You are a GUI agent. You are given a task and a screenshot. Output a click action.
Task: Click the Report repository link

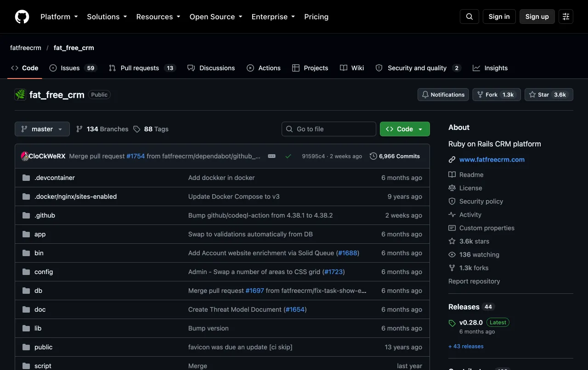pos(474,281)
